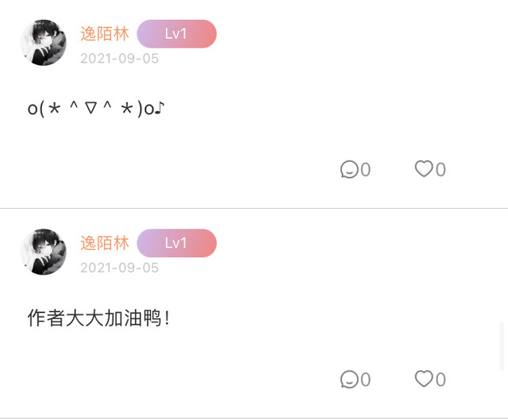Click the scrollbar thumb at right edge

coord(502,346)
